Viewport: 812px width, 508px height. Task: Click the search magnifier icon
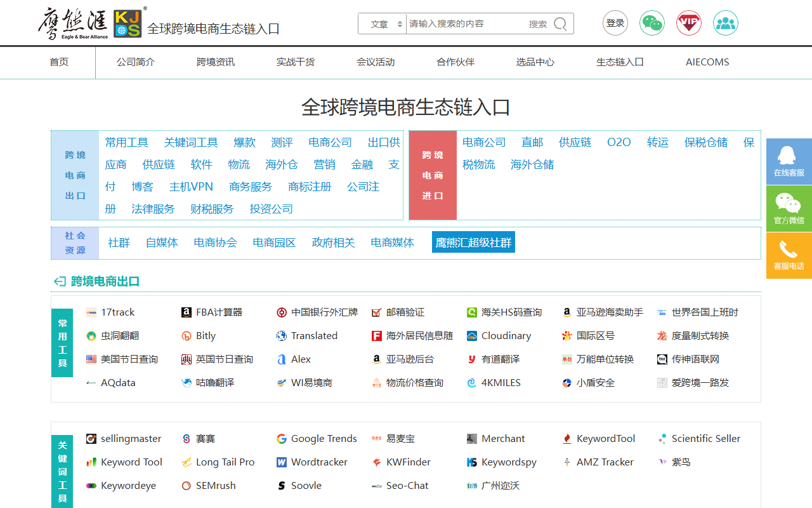pyautogui.click(x=560, y=24)
